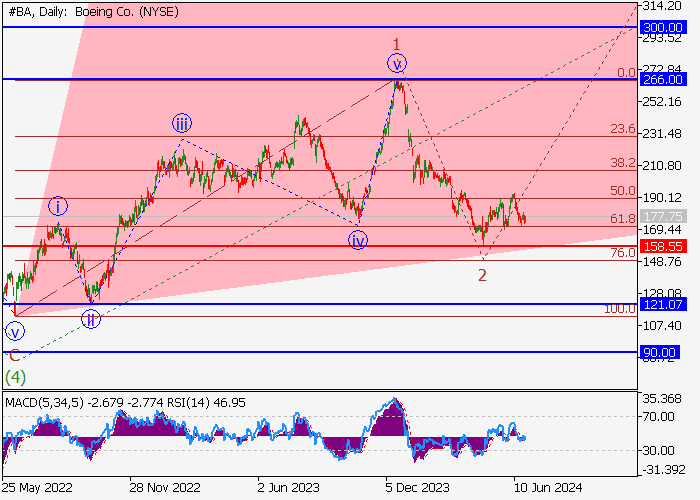Click the brown wave '2' label

tap(482, 275)
